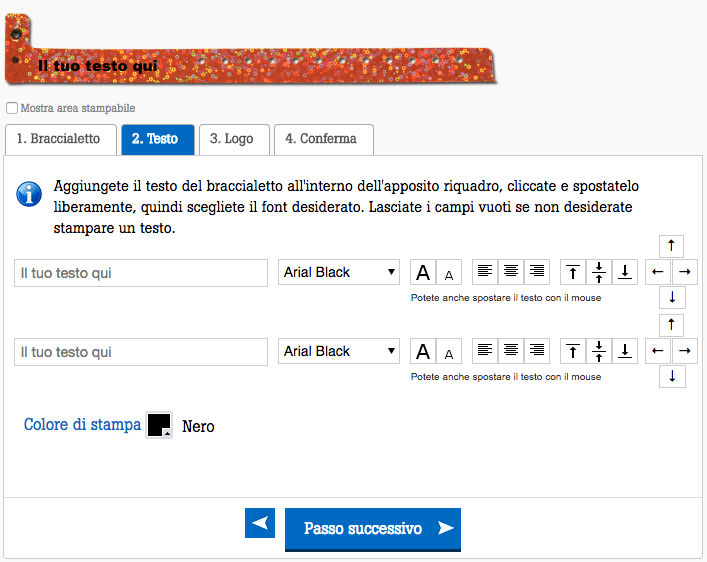The height and width of the screenshot is (562, 707).
Task: Go to the 4. Conferma tab
Action: (x=324, y=139)
